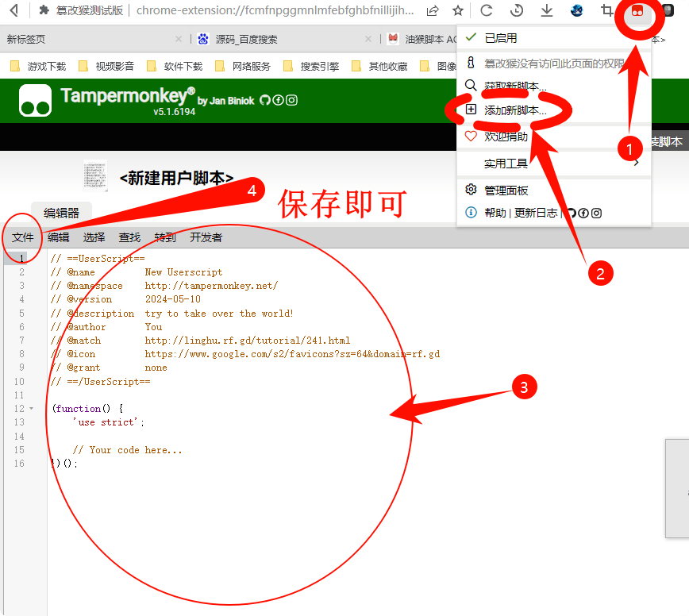
Task: Click line number 16 in gutter
Action: tap(19, 464)
